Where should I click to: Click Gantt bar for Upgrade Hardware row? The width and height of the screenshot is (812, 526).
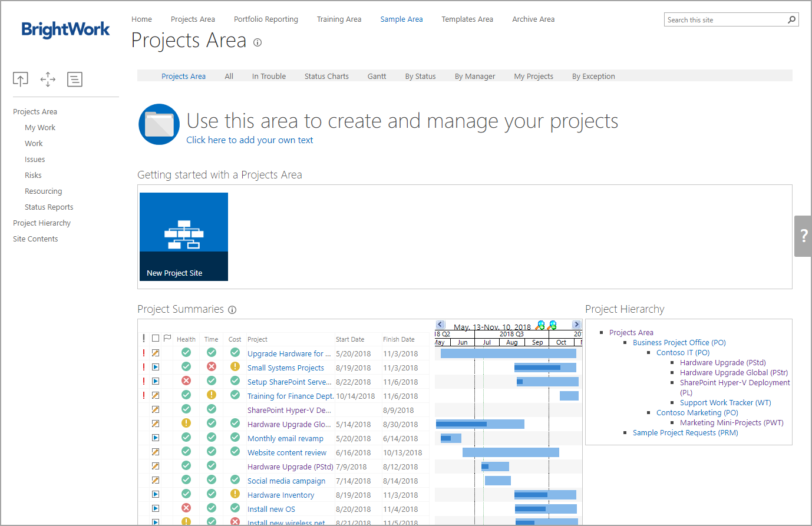point(509,353)
